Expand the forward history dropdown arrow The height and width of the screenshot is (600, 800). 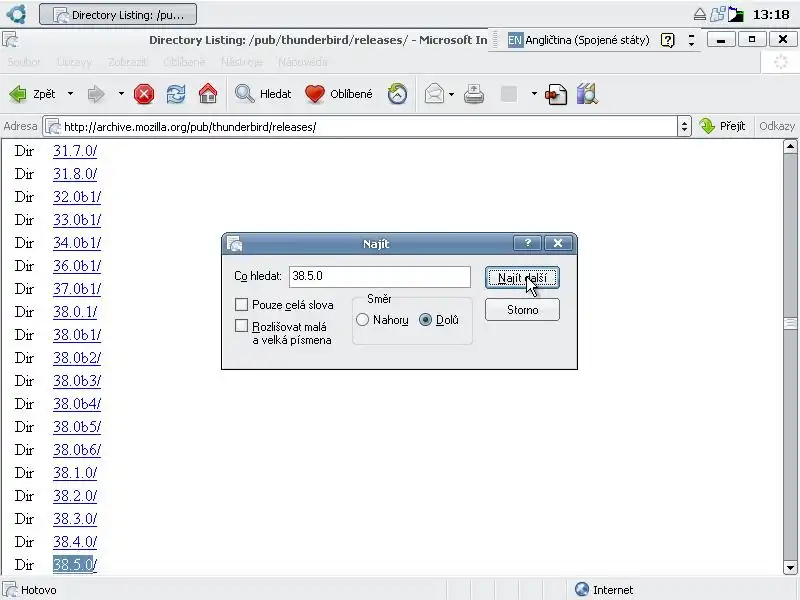tap(121, 94)
